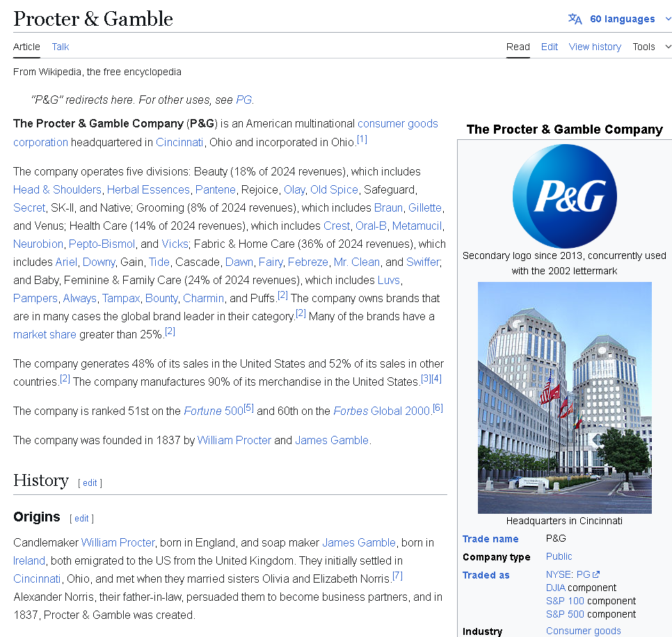This screenshot has width=672, height=637.
Task: Follow the Ariel link
Action: coord(66,262)
